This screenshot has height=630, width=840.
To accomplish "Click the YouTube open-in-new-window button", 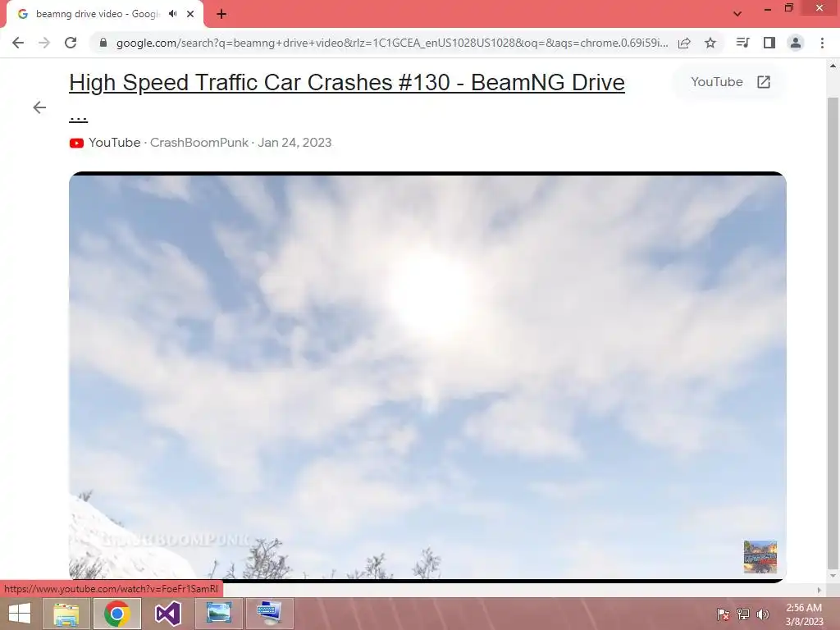I will point(729,82).
